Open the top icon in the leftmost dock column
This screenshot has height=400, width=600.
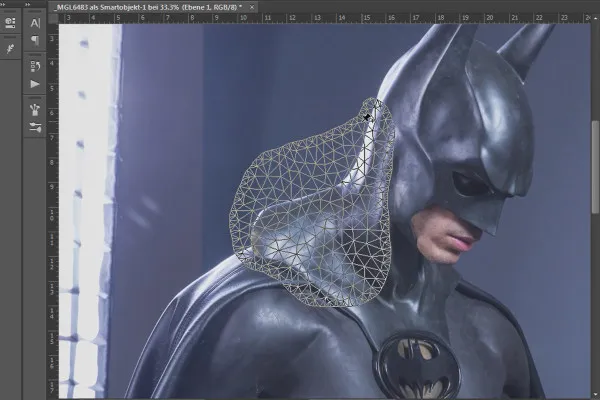(10, 23)
